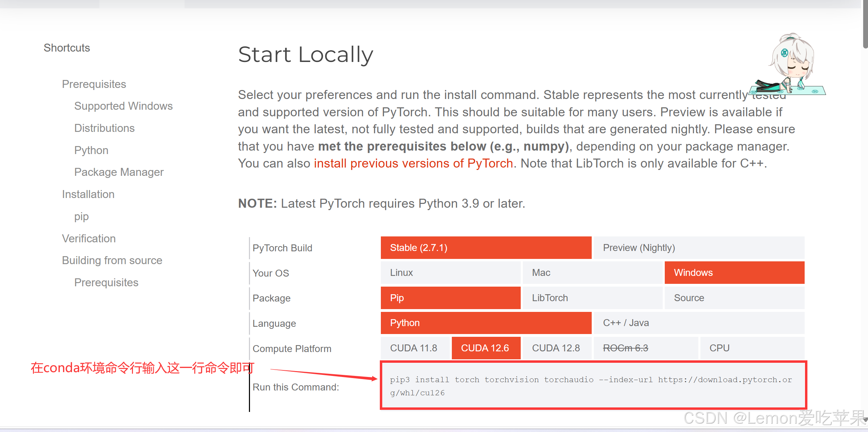Click the Language row label
Screen dimensions: 868x432
click(x=274, y=324)
